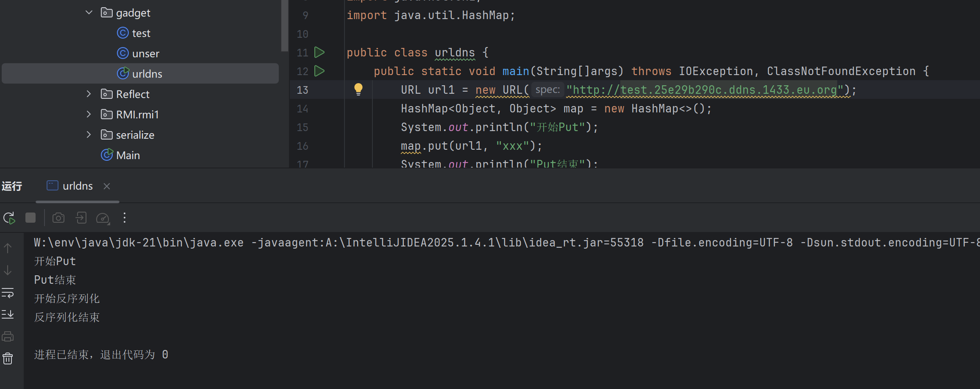The width and height of the screenshot is (980, 389).
Task: Click the 运行 panel title
Action: [12, 186]
